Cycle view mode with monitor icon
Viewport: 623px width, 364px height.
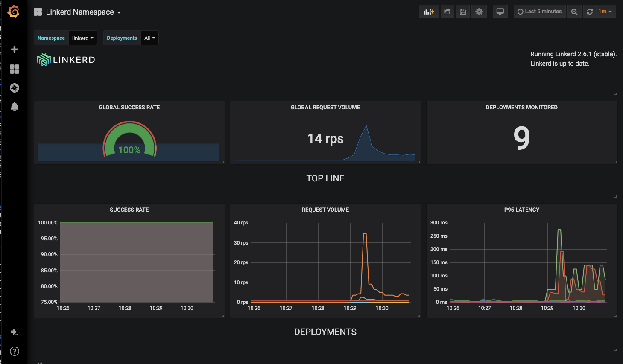click(x=500, y=12)
